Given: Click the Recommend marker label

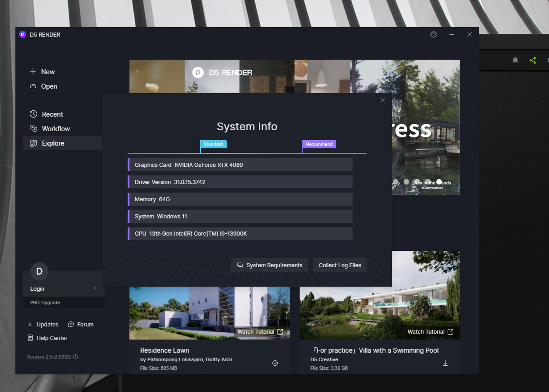Looking at the screenshot, I should pyautogui.click(x=319, y=144).
